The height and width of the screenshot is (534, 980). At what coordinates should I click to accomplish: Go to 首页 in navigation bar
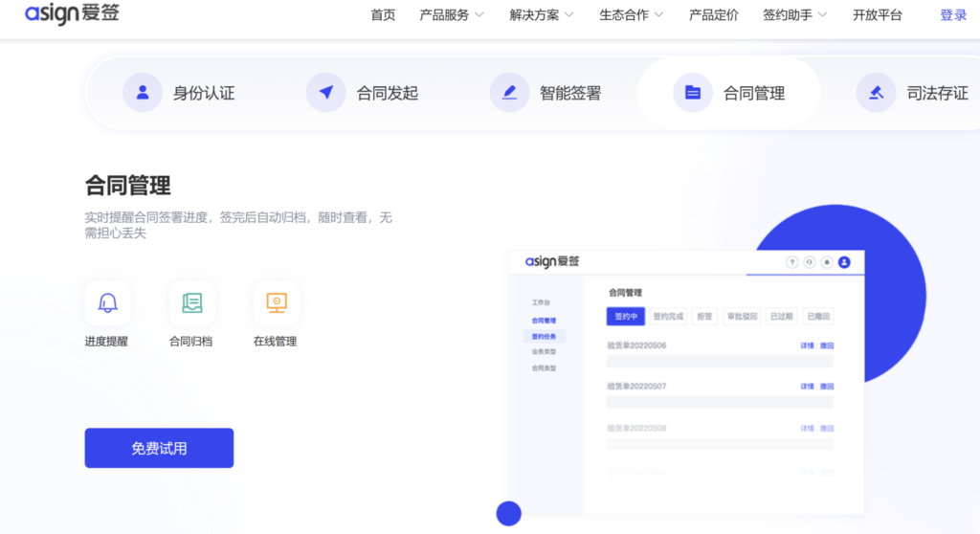click(x=383, y=15)
